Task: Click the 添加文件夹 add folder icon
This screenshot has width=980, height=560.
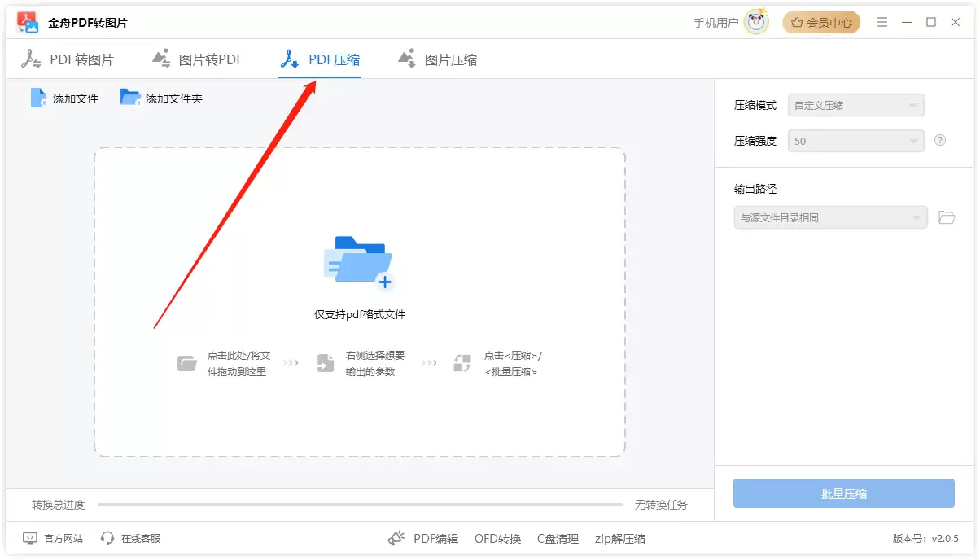Action: tap(130, 98)
